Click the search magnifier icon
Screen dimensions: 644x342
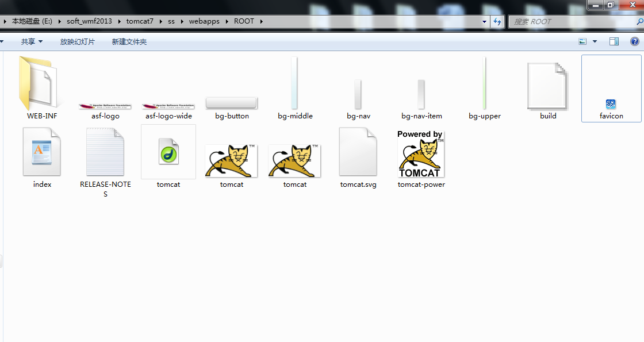pos(639,21)
